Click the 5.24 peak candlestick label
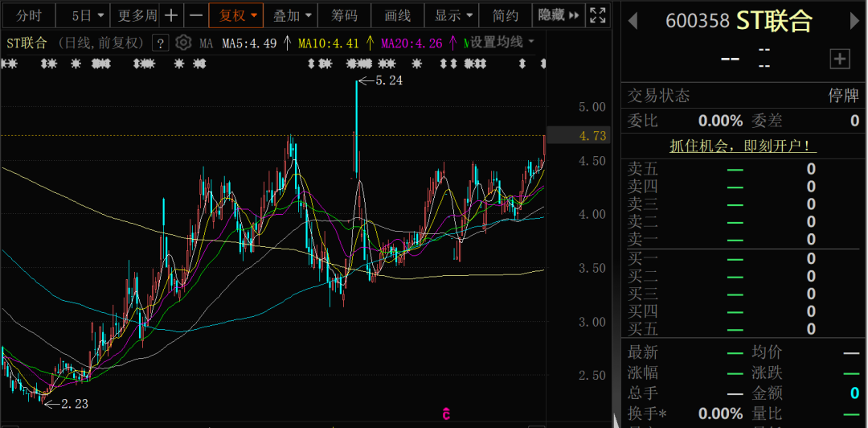This screenshot has width=868, height=428. click(x=389, y=80)
